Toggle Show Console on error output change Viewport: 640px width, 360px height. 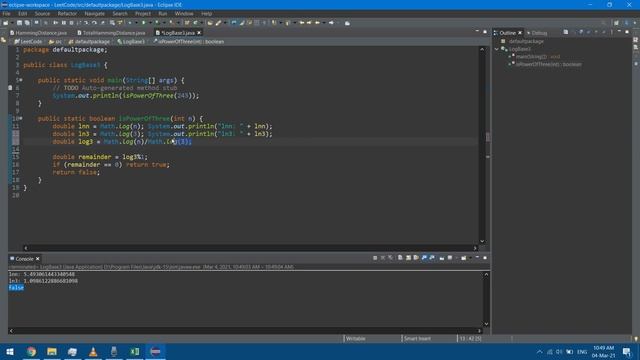point(432,258)
